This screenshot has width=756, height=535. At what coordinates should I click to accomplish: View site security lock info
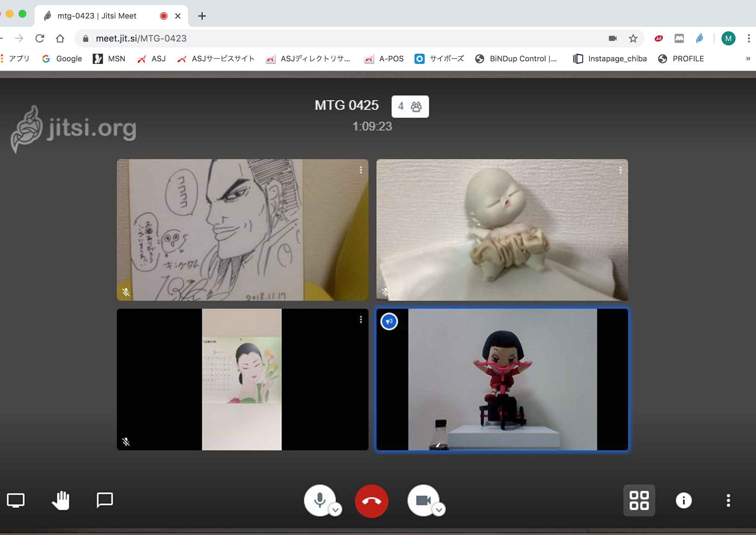[86, 39]
